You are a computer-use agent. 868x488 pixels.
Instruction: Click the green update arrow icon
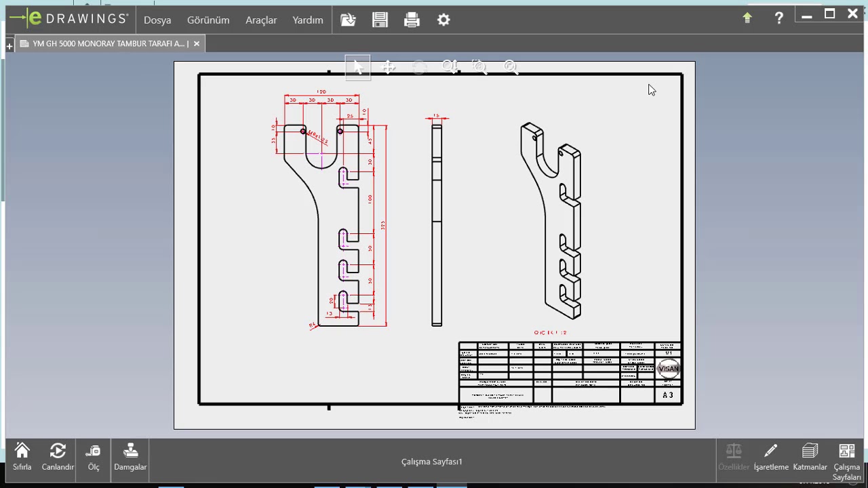(747, 18)
